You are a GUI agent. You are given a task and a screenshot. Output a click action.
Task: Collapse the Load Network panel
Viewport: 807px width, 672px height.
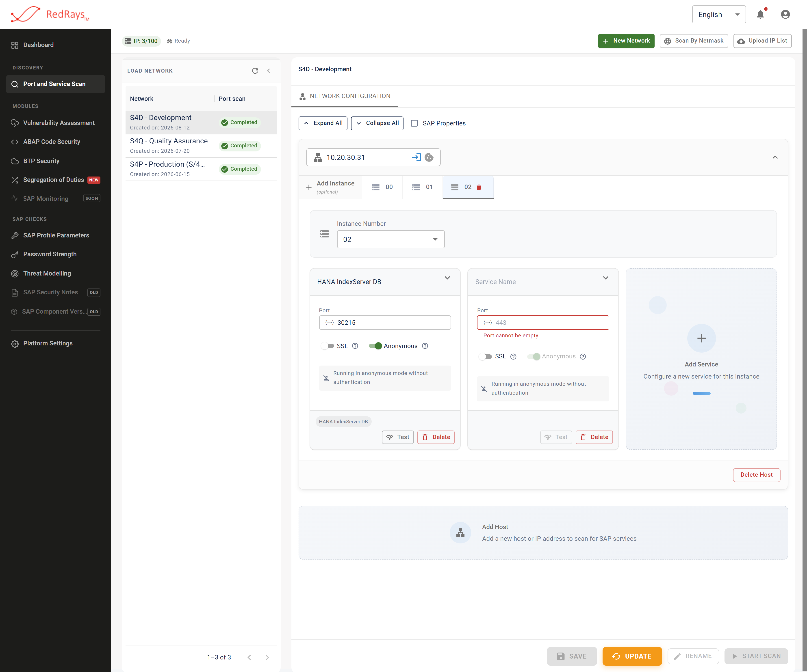pyautogui.click(x=269, y=71)
